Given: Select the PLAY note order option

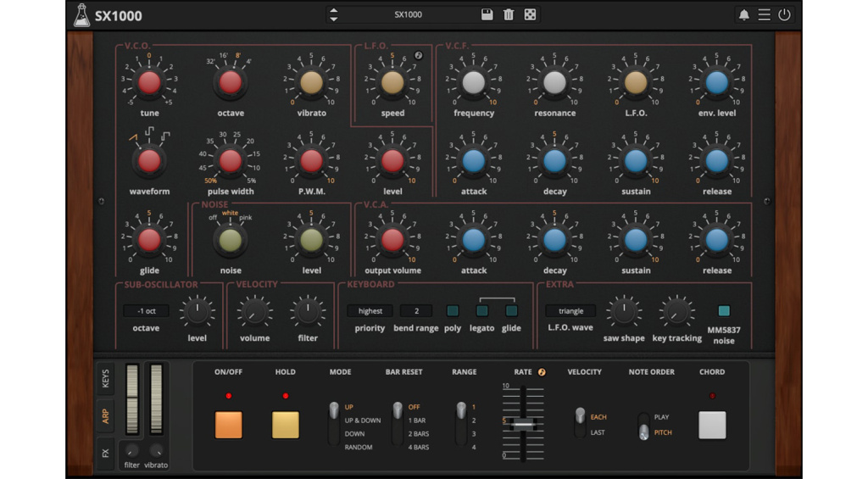Looking at the screenshot, I should (x=661, y=417).
